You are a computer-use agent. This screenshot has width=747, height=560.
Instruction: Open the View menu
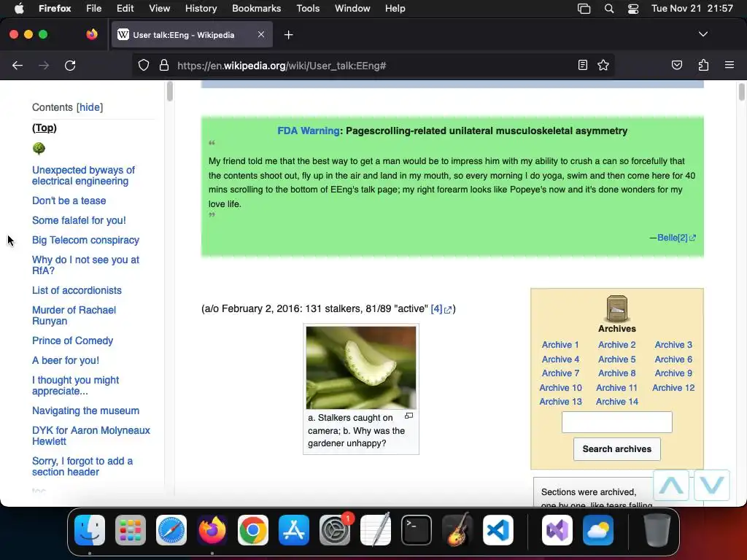point(159,9)
